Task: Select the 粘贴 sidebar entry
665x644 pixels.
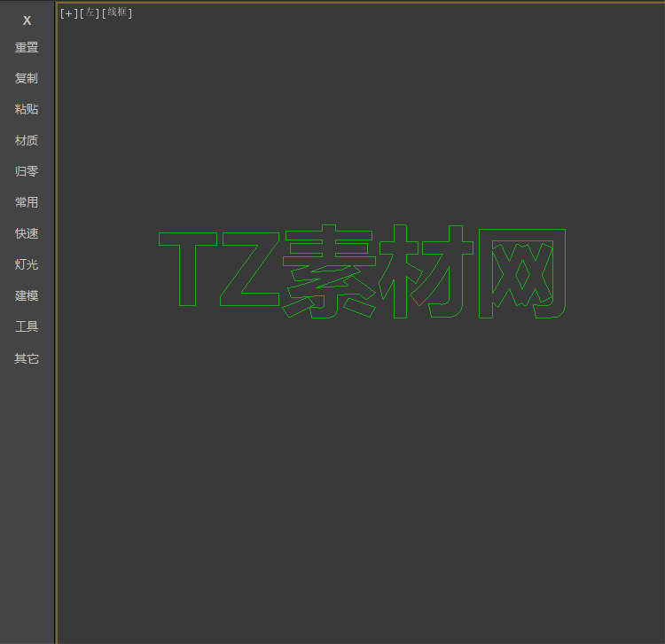Action: [27, 109]
